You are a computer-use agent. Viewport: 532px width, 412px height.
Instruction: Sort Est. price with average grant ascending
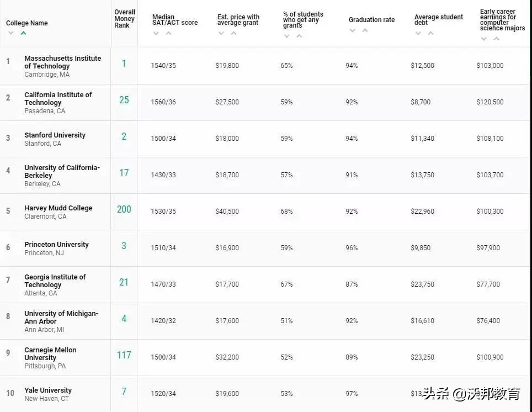click(233, 34)
